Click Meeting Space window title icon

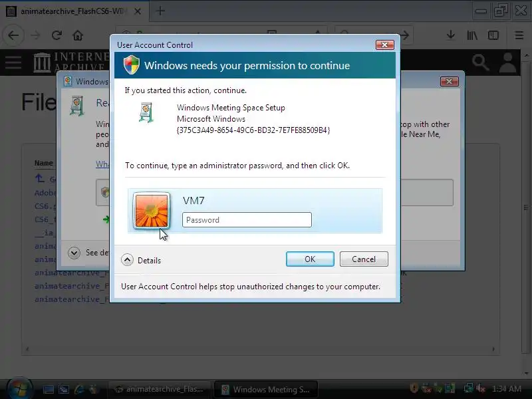coord(68,81)
